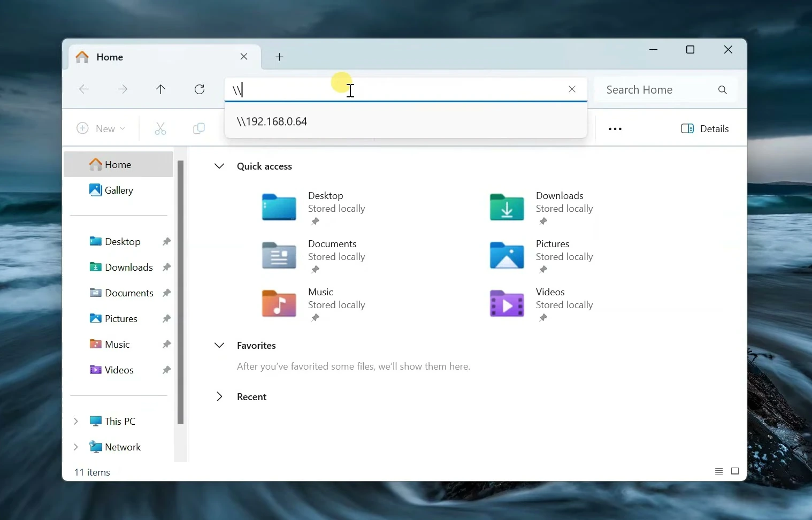
Task: Select the Downloads folder in Quick access
Action: pyautogui.click(x=542, y=209)
